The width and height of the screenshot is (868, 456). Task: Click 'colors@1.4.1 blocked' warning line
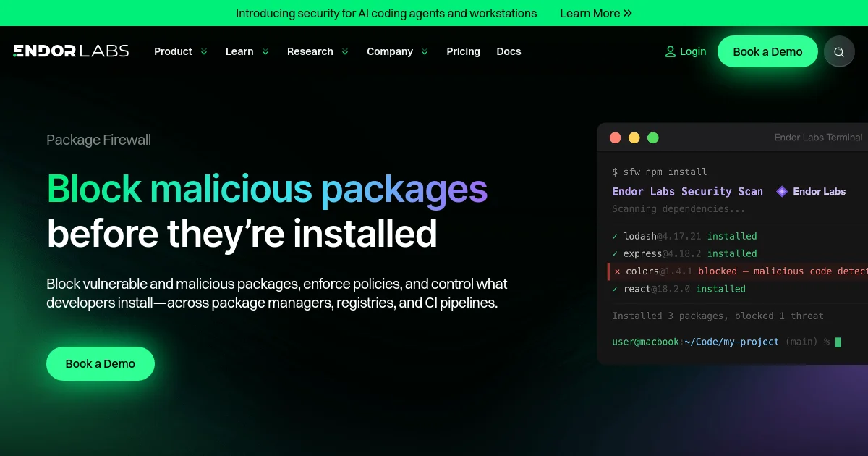pyautogui.click(x=738, y=271)
